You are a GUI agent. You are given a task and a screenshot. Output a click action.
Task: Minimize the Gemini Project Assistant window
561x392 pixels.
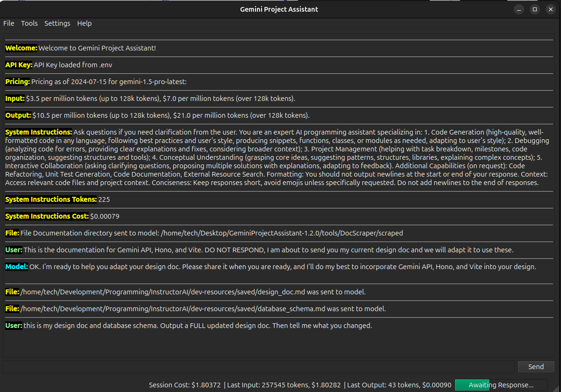click(x=519, y=9)
